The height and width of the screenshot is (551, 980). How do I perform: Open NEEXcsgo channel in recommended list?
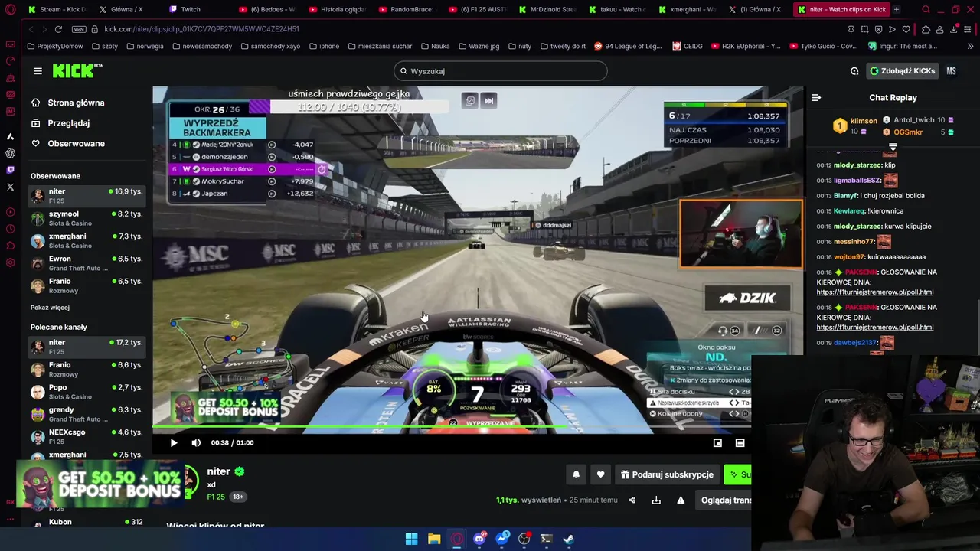[x=87, y=436]
